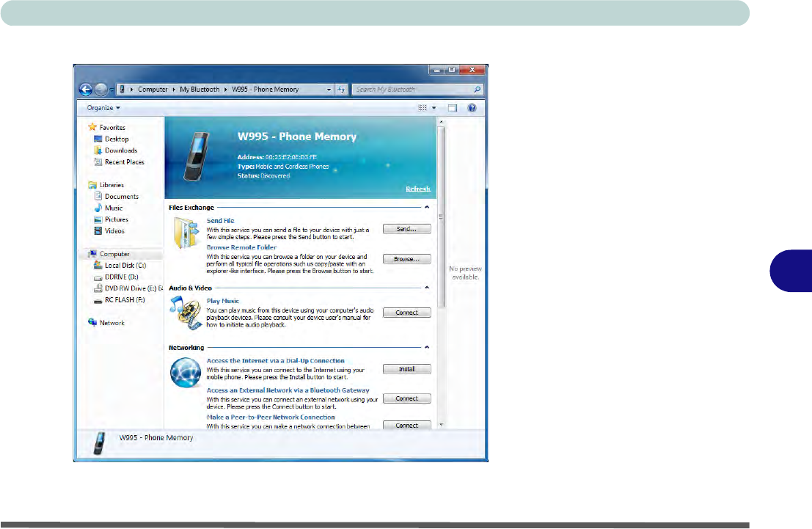The image size is (812, 529).
Task: Click the Audio & Video music icon
Action: (x=186, y=313)
